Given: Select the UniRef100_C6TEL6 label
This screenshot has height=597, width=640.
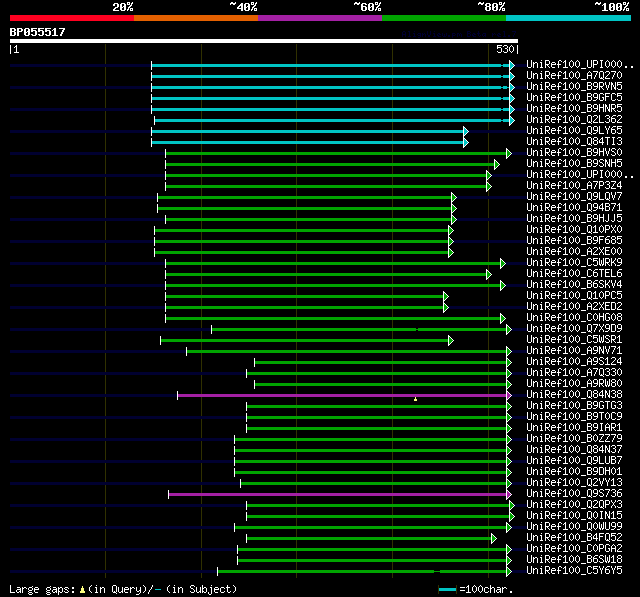Looking at the screenshot, I should pyautogui.click(x=574, y=274).
